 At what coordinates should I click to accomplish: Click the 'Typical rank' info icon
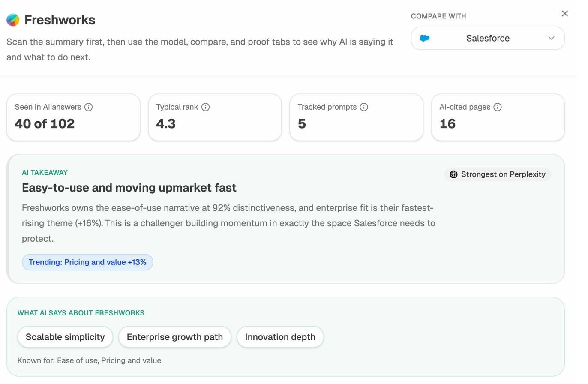point(206,107)
